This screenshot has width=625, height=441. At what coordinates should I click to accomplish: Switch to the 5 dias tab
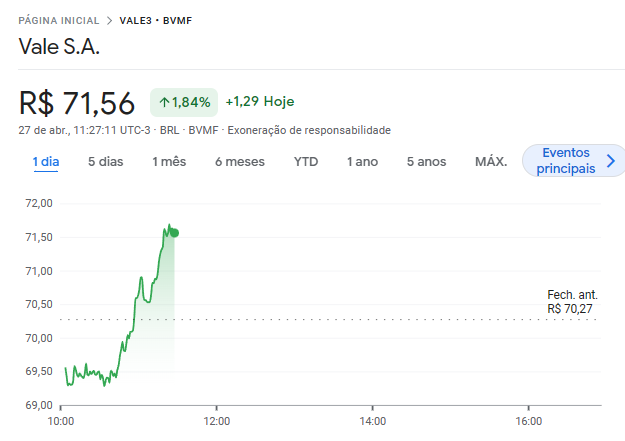[x=105, y=161]
